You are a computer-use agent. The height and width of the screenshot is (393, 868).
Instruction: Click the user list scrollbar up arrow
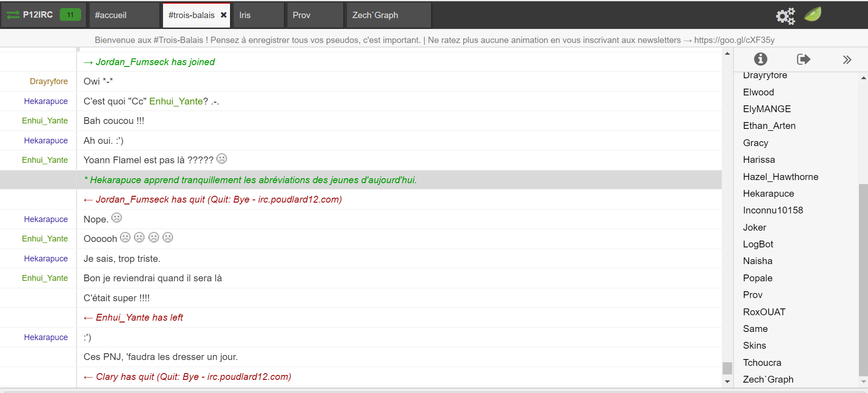click(x=863, y=78)
